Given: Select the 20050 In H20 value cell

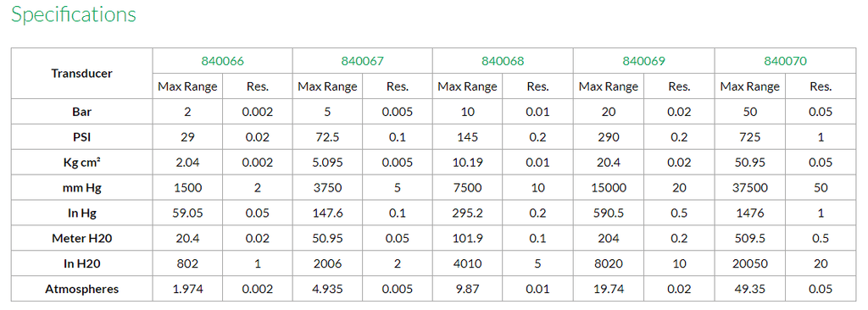Looking at the screenshot, I should coord(750,264).
